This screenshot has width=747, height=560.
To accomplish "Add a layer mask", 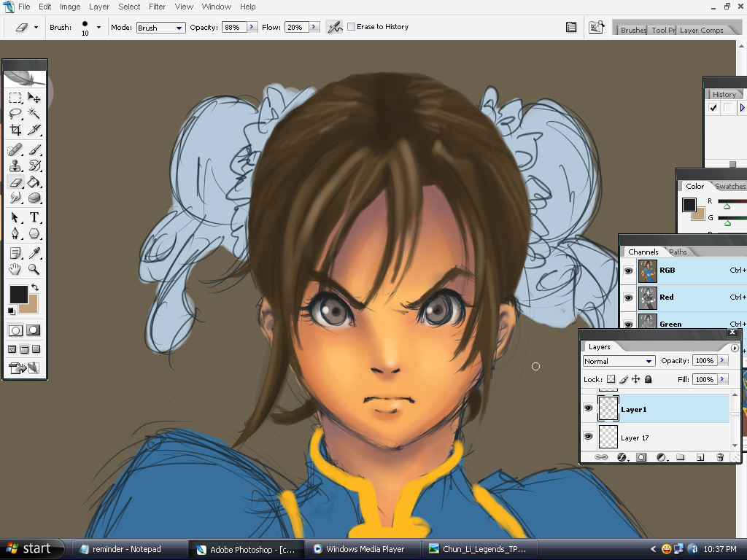I will tap(641, 458).
